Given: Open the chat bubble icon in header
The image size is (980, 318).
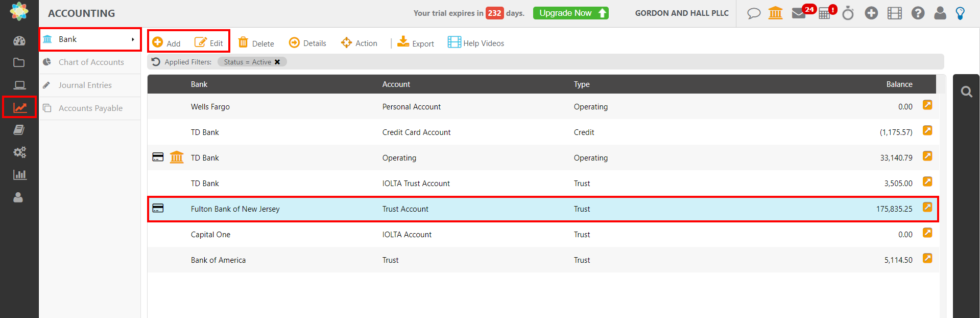Looking at the screenshot, I should tap(754, 13).
